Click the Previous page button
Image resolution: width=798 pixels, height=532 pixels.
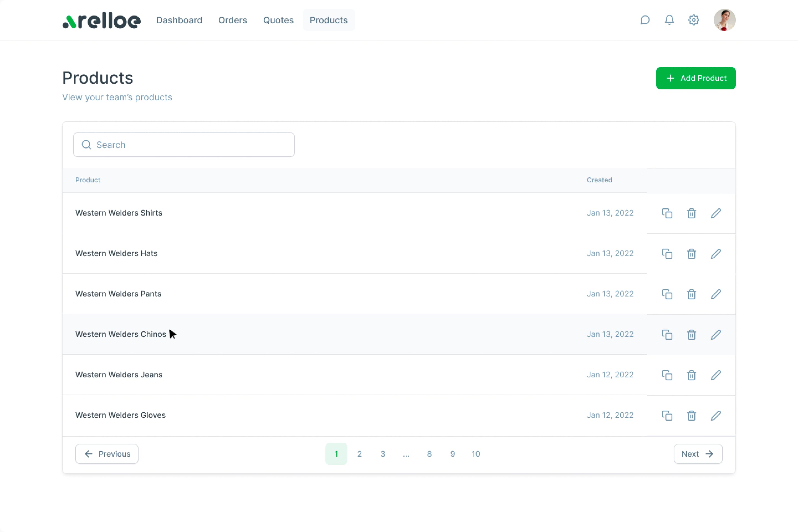tap(107, 454)
